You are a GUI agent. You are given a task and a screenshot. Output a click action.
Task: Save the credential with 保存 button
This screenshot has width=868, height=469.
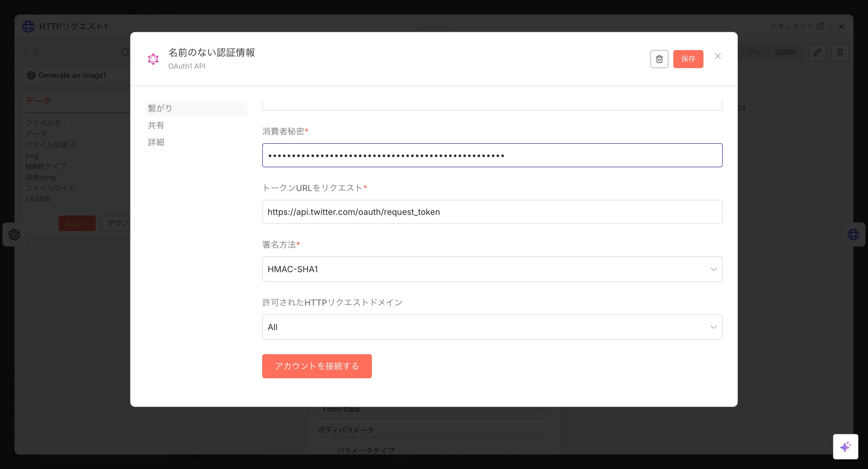click(688, 59)
